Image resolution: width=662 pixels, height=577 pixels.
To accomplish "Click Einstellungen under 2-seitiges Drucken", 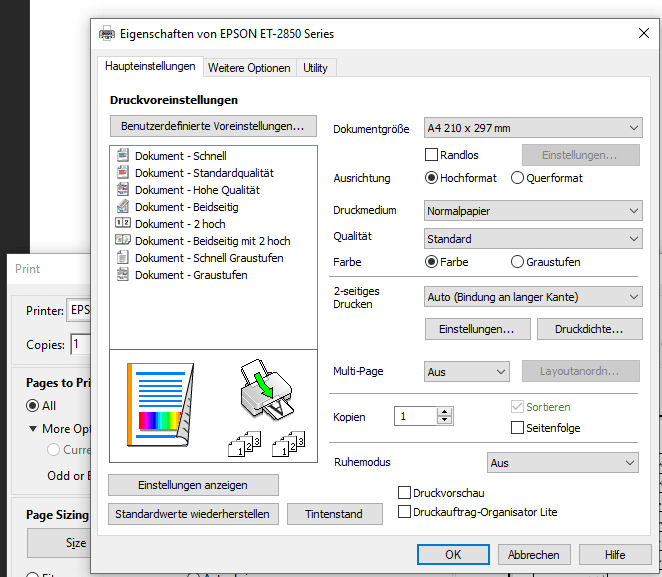I will tap(477, 329).
